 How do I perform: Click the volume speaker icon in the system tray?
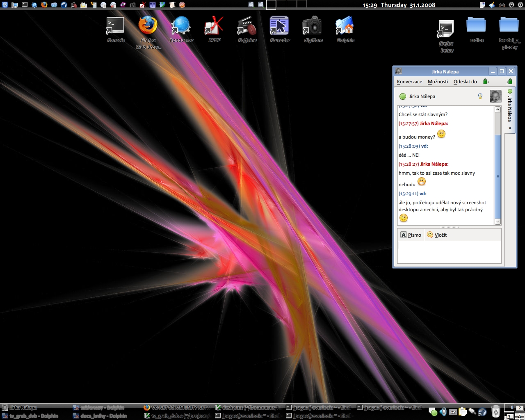click(443, 412)
